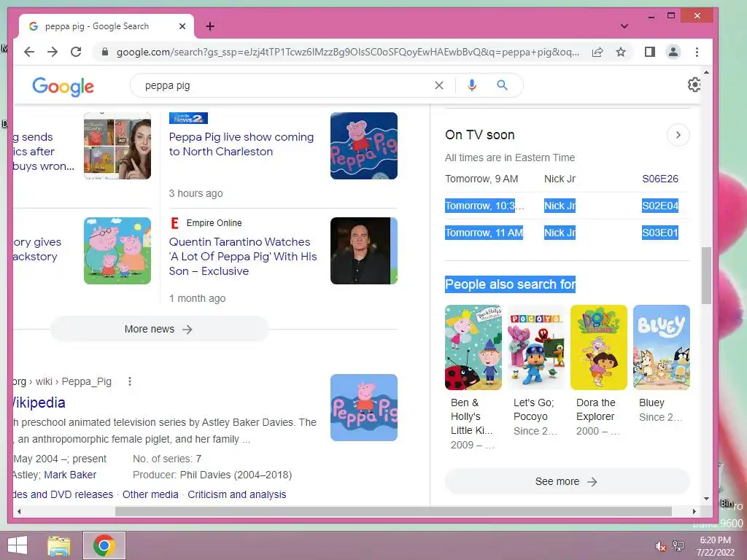Image resolution: width=747 pixels, height=560 pixels.
Task: Click the Google logo
Action: [x=63, y=86]
